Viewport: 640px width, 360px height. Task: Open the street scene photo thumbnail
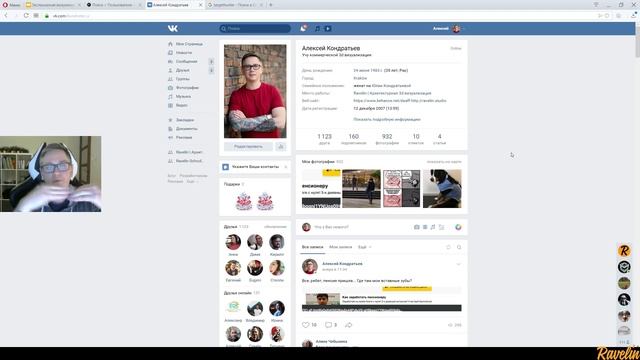point(361,189)
